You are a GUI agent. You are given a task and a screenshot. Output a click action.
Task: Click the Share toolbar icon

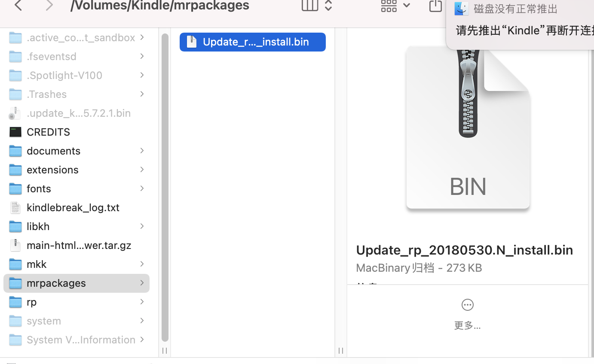pyautogui.click(x=435, y=6)
